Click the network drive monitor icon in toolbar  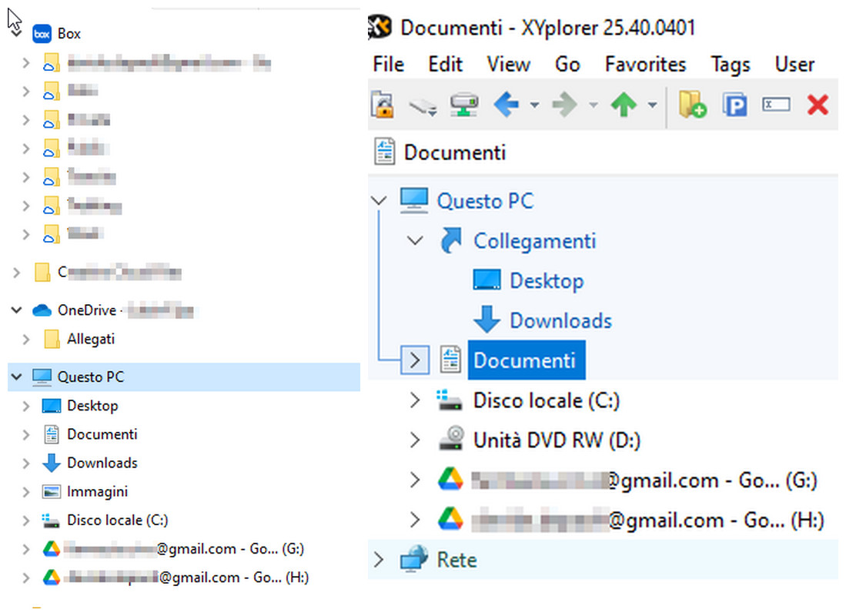[464, 104]
